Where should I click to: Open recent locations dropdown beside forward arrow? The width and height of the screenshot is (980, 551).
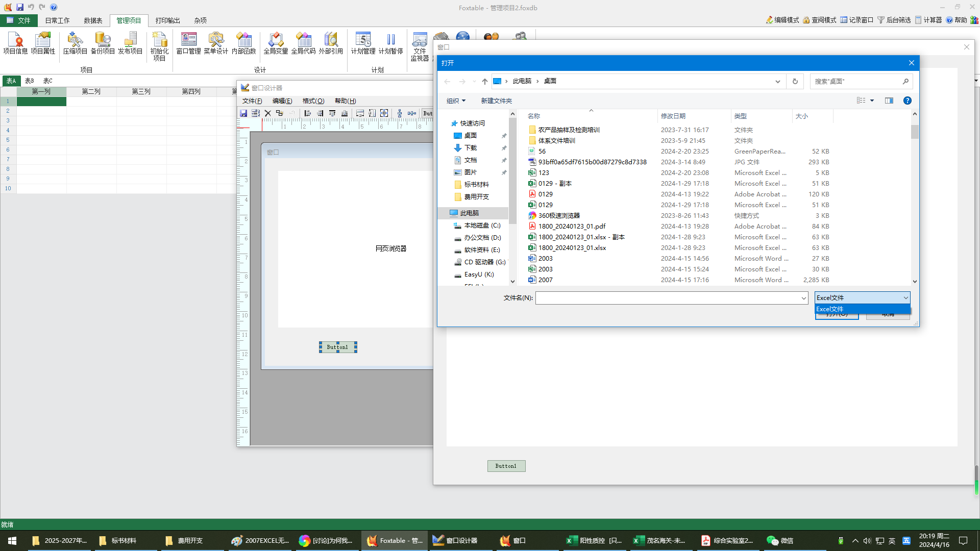474,81
